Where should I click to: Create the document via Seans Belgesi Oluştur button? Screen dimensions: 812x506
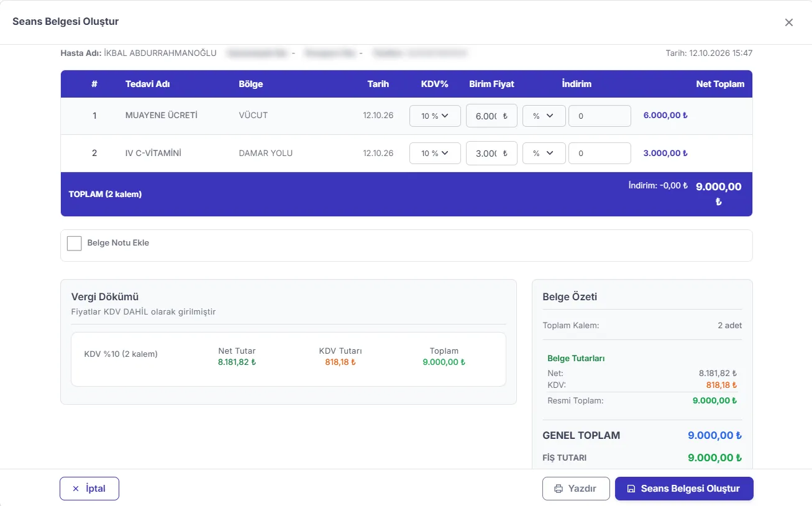point(684,489)
